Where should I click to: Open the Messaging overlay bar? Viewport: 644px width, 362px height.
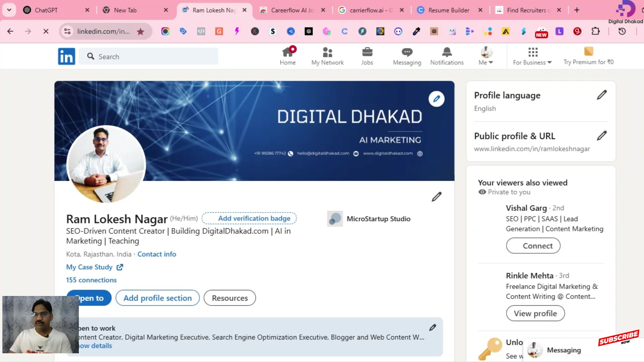click(x=584, y=350)
